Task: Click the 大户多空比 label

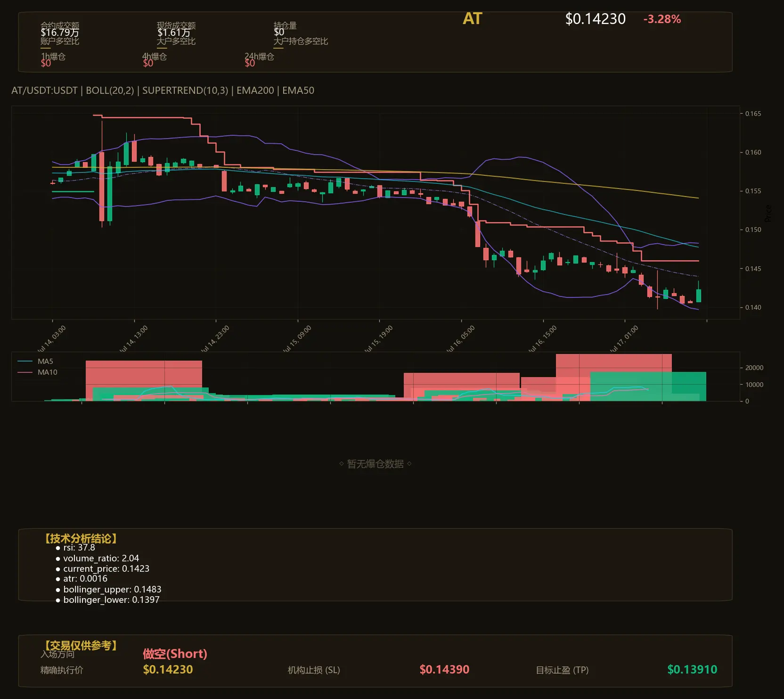Action: pos(176,41)
